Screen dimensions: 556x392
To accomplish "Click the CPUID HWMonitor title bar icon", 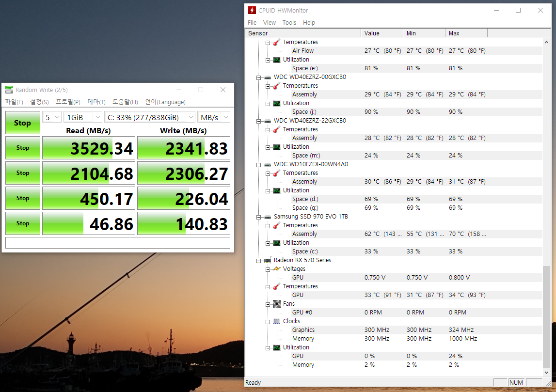I will pyautogui.click(x=252, y=10).
